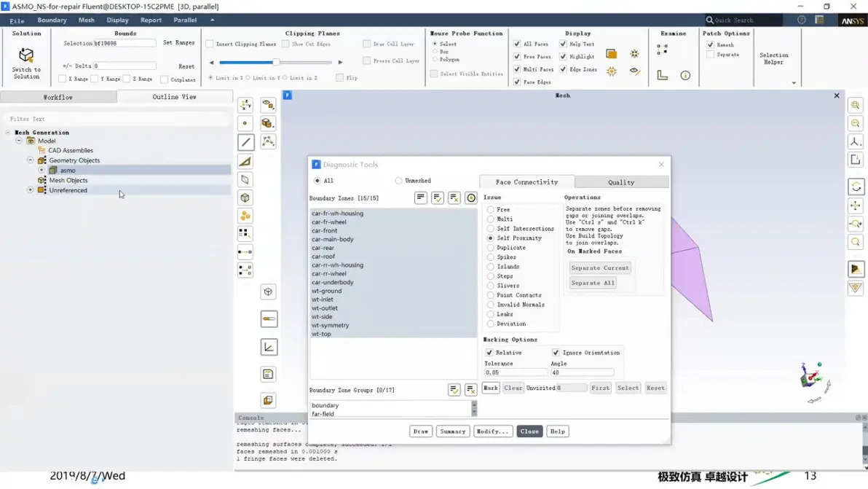
Task: Click the eye visibility icon in Display
Action: (x=635, y=71)
